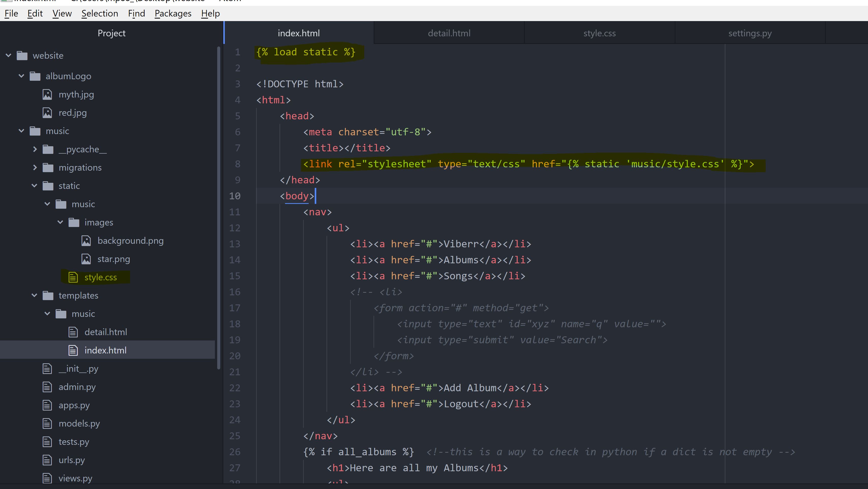Collapse the templates folder
This screenshot has height=489, width=868.
click(34, 295)
